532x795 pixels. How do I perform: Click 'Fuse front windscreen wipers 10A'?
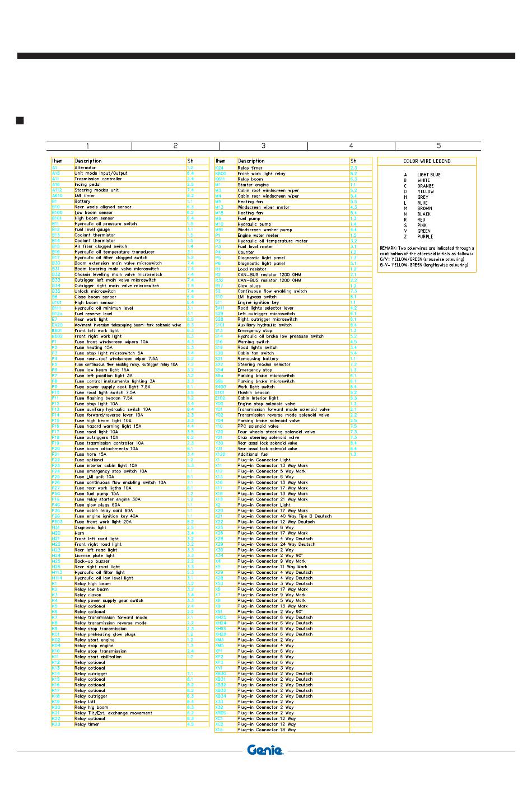[130, 342]
